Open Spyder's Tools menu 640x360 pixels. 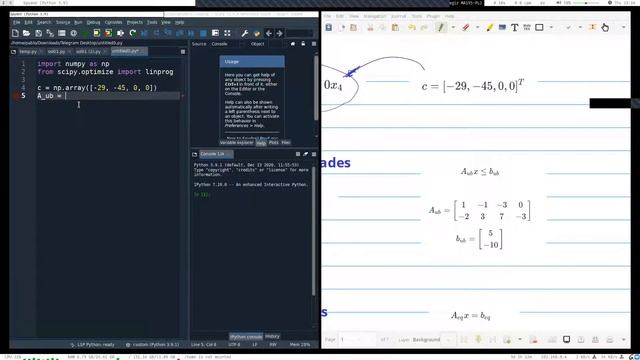click(x=152, y=22)
